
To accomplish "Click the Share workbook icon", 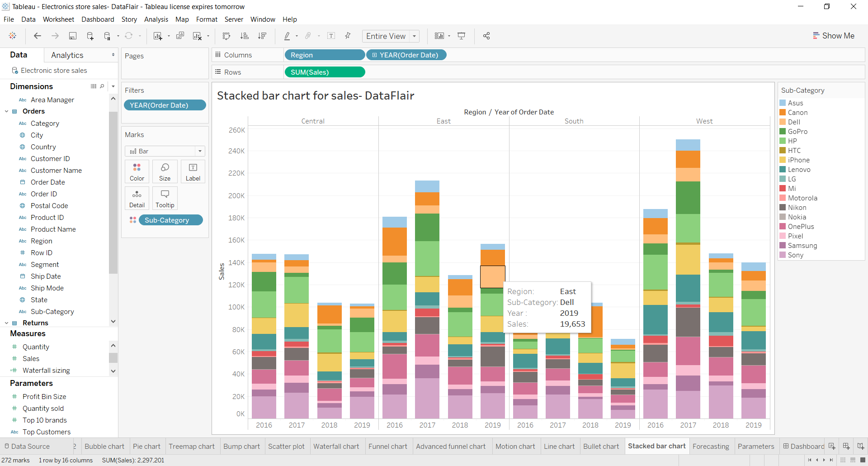I will 486,36.
